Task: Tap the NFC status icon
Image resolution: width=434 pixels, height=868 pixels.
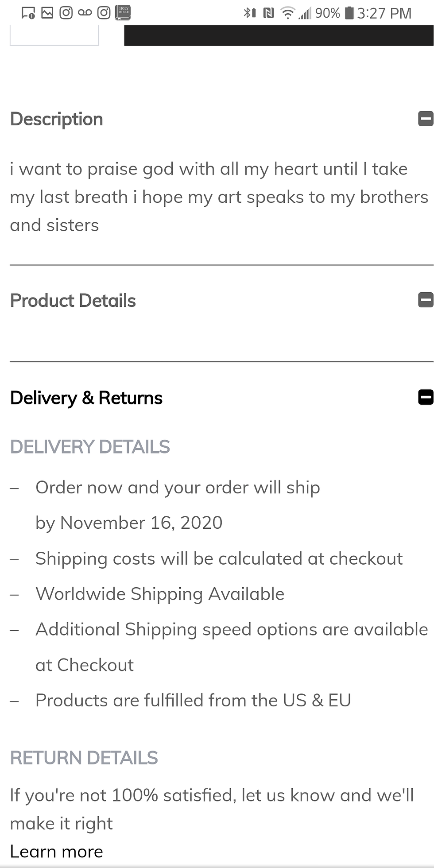Action: coord(268,13)
